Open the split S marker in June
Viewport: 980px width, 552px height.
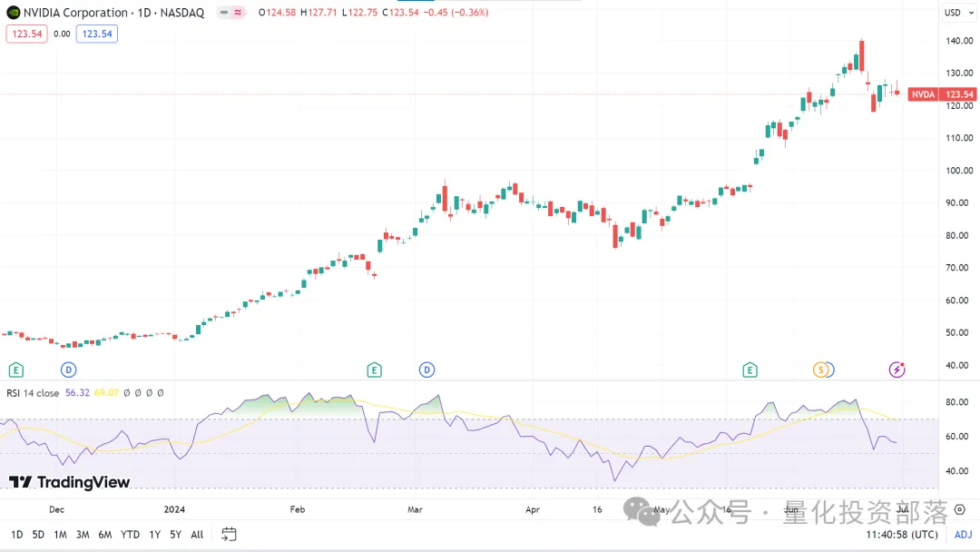(821, 370)
